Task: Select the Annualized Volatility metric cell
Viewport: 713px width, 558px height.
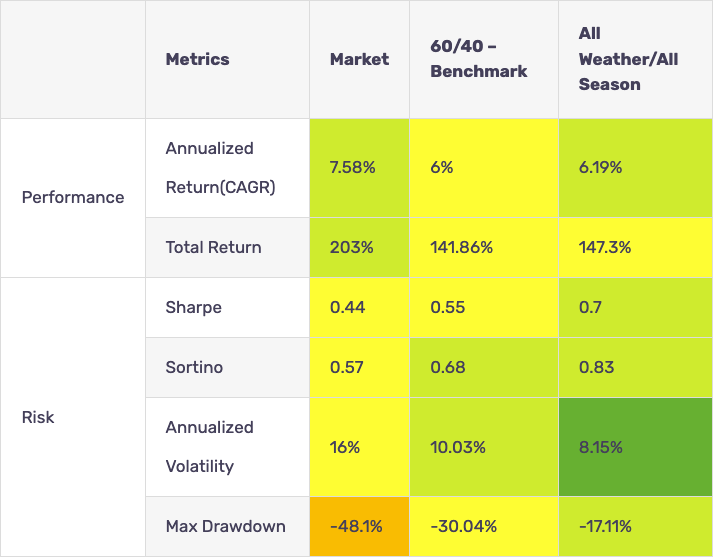Action: click(210, 446)
